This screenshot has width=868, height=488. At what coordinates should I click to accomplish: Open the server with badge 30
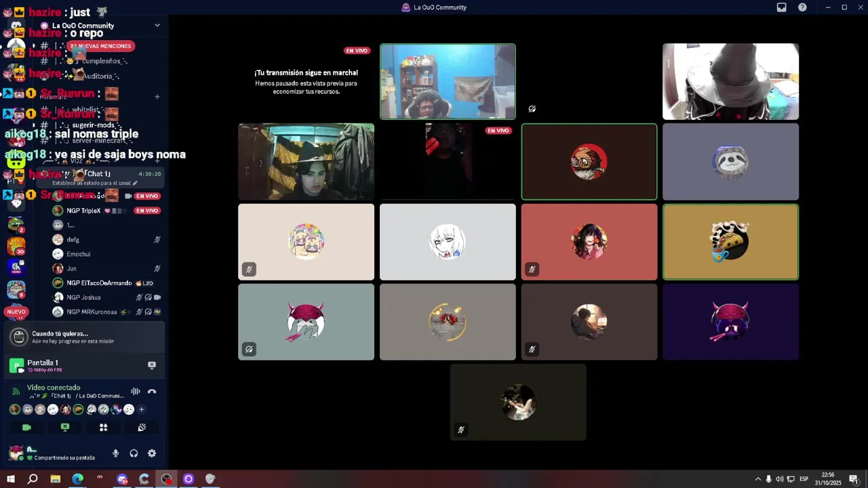pos(16,245)
